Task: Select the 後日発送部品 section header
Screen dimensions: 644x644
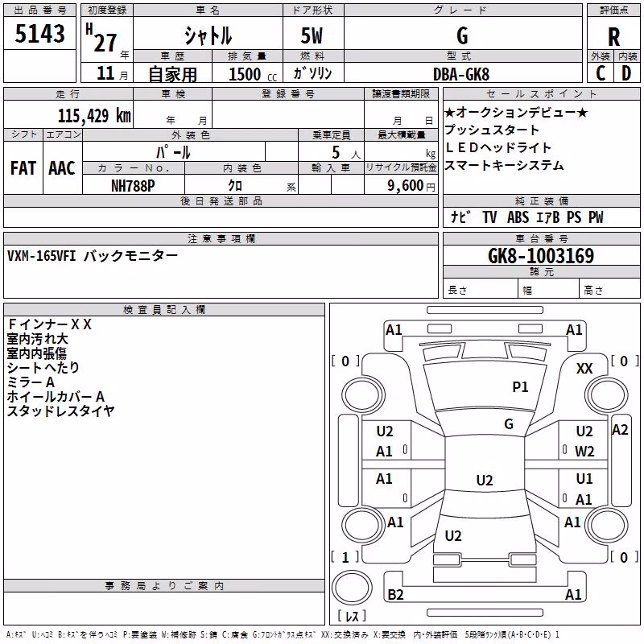Action: point(221,200)
